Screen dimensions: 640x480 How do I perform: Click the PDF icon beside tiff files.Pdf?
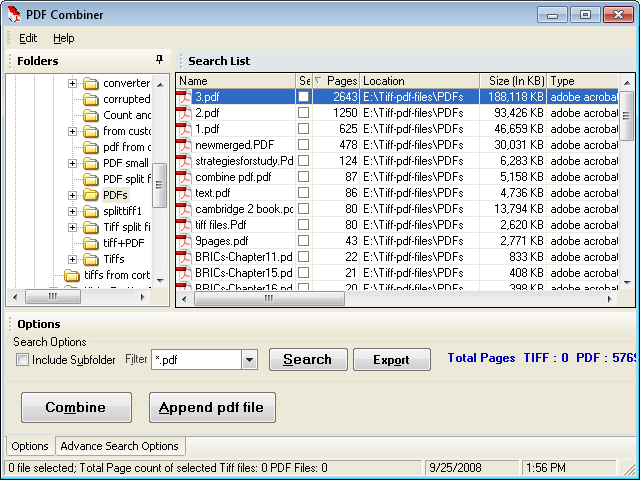click(184, 225)
